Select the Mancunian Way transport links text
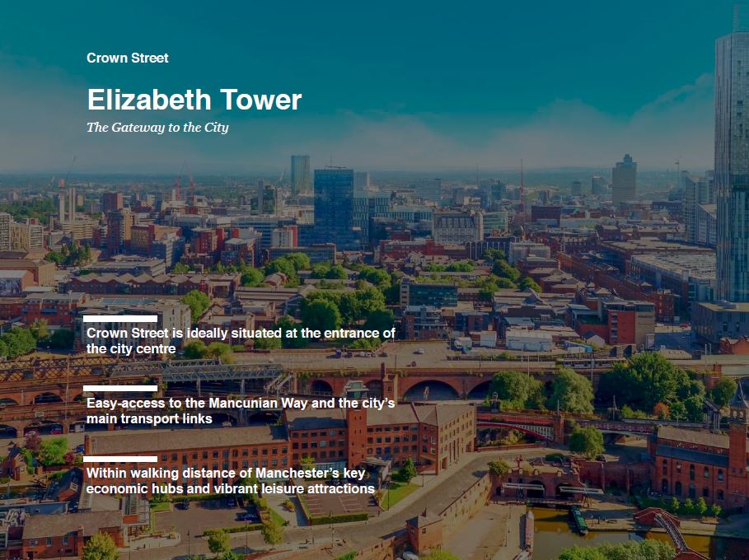 pos(241,411)
